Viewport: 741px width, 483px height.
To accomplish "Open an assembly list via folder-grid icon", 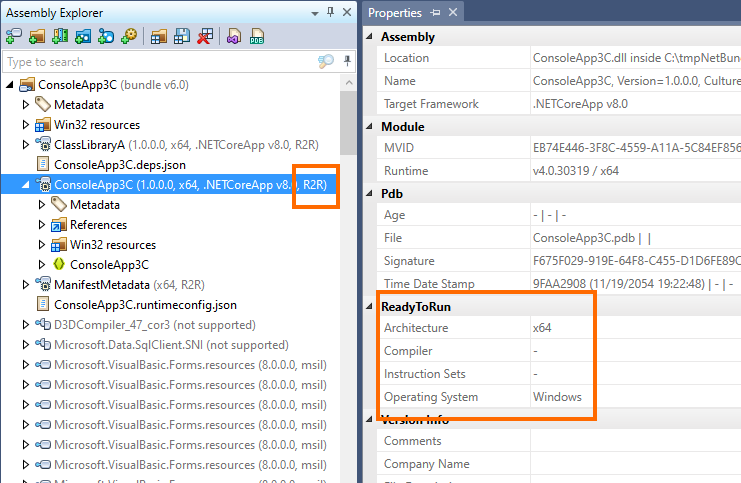I will coord(159,36).
